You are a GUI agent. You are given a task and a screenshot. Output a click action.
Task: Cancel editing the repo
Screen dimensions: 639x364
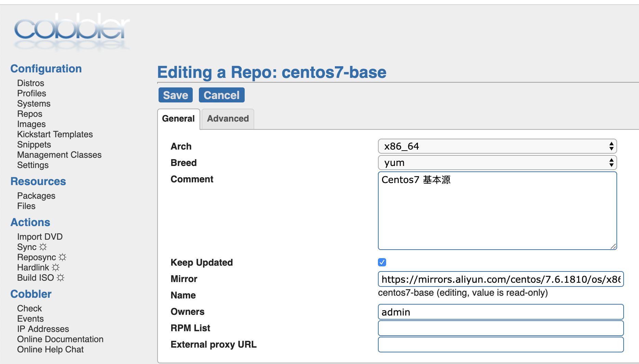pyautogui.click(x=221, y=95)
